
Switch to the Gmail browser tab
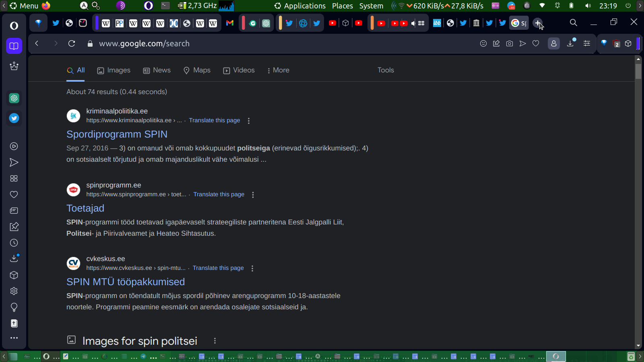click(230, 23)
